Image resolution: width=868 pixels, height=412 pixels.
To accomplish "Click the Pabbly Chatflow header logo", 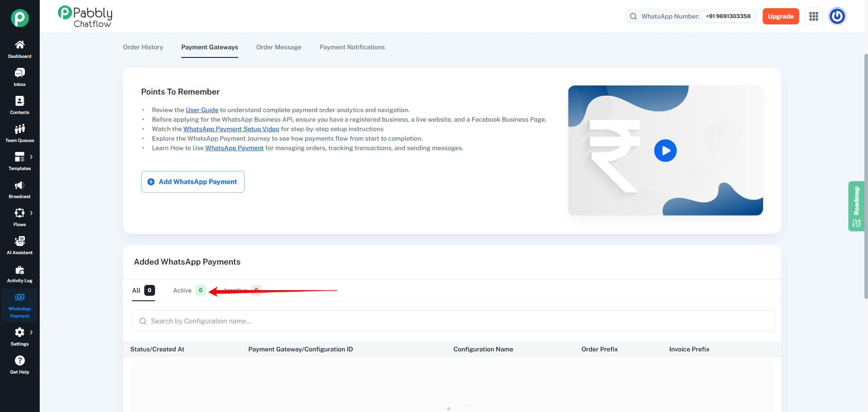I will click(85, 17).
